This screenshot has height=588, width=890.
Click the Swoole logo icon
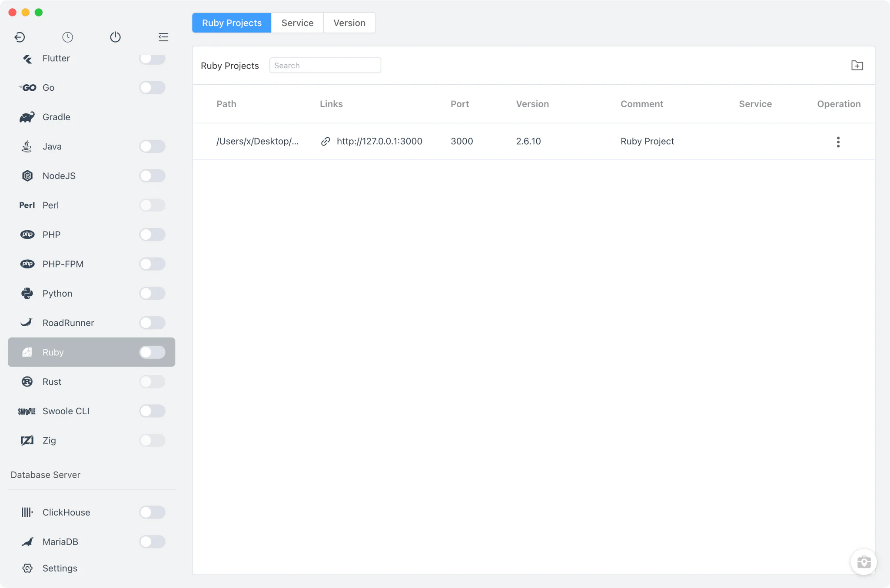pyautogui.click(x=27, y=411)
